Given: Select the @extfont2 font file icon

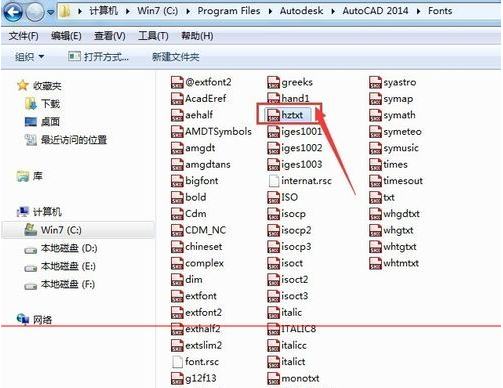Looking at the screenshot, I should 177,82.
